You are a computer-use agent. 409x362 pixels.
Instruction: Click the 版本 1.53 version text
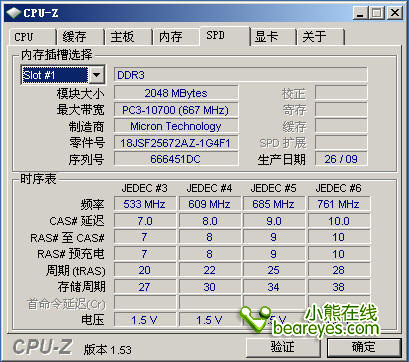(107, 349)
